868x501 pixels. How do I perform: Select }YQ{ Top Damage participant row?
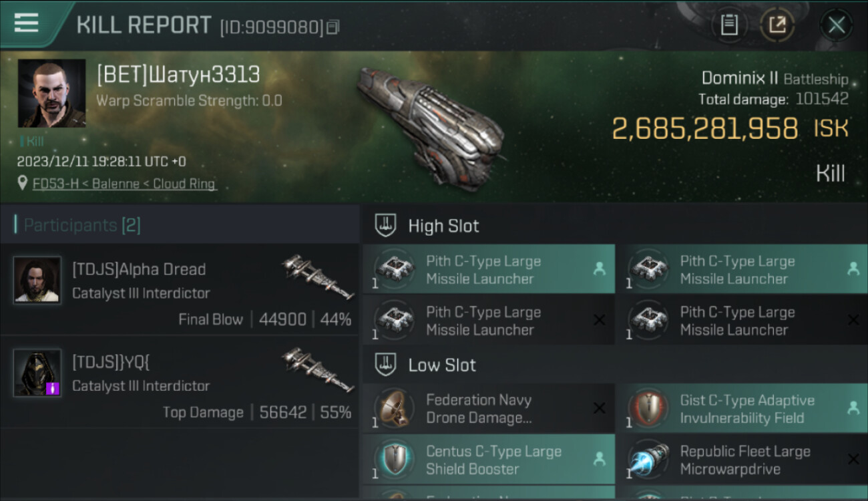[180, 381]
